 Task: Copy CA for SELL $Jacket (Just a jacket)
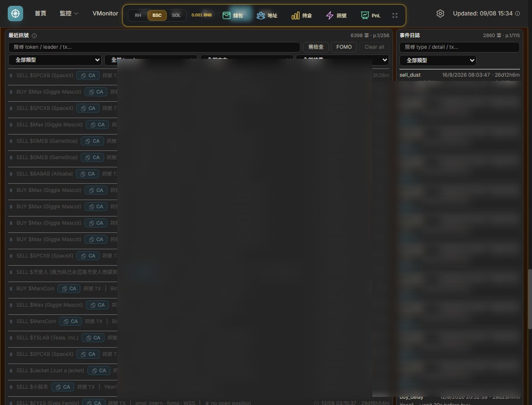point(99,370)
